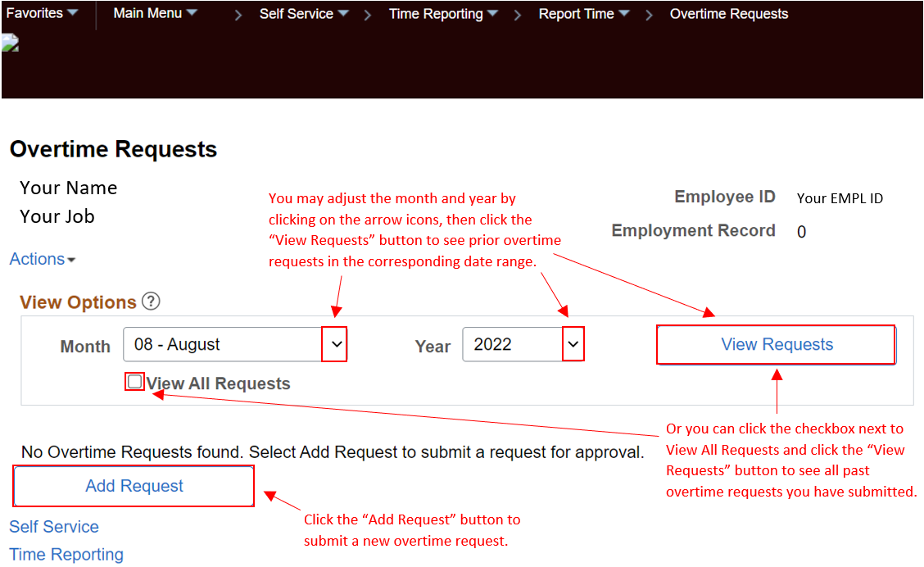This screenshot has height=567, width=924.
Task: Select the Month field value 08 - August
Action: click(x=221, y=344)
